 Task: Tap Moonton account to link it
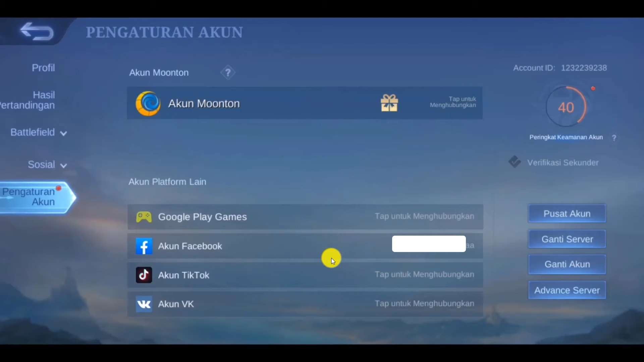[304, 103]
